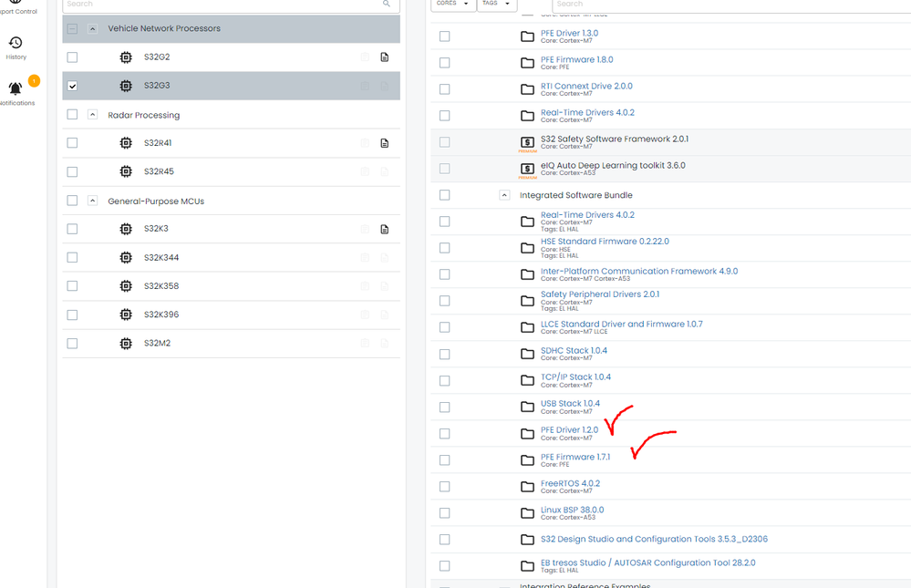Collapse the Integrated Software Bundle section
Viewport: 911px width, 588px height.
504,195
